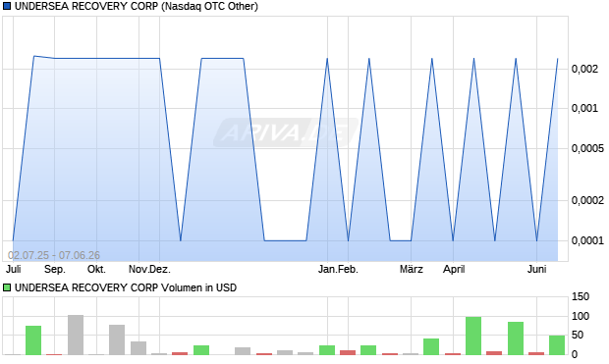Viewport: 609px width, 364px height.
Task: Click the tallest gray volume bar near Sep.
Action: (76, 335)
